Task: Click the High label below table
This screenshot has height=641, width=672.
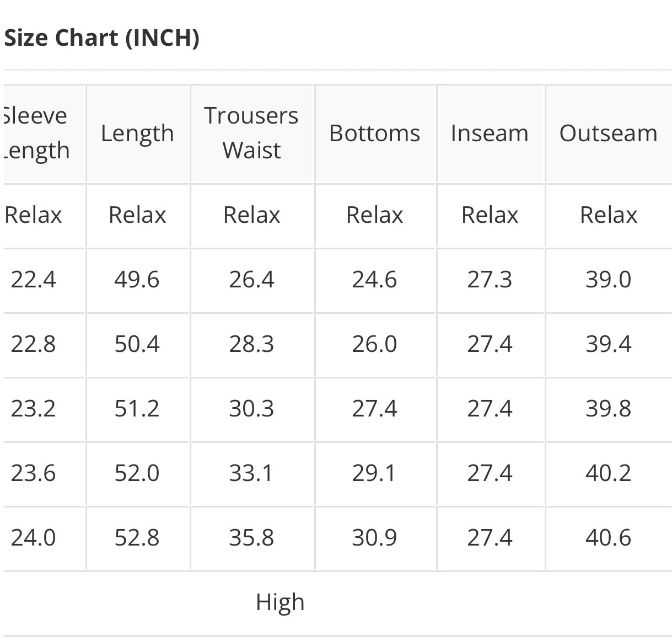Action: tap(280, 602)
